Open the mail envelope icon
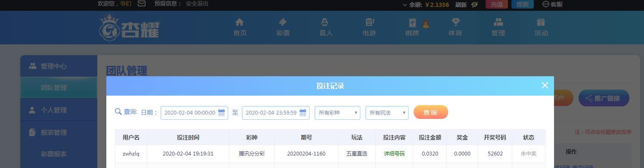Image resolution: width=644 pixels, height=168 pixels. [141, 3]
